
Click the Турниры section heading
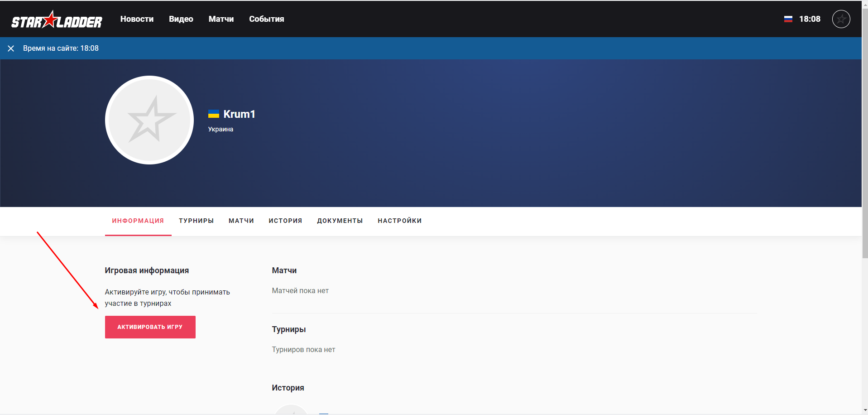click(289, 329)
